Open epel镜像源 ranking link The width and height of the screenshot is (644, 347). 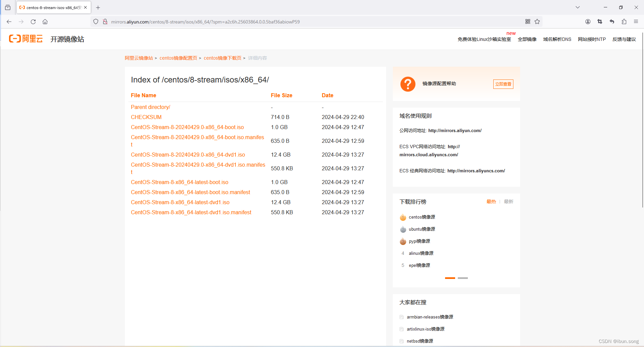pos(419,266)
